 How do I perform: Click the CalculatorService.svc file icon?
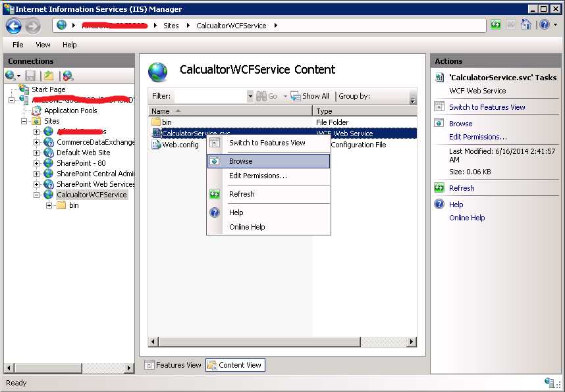coord(156,133)
